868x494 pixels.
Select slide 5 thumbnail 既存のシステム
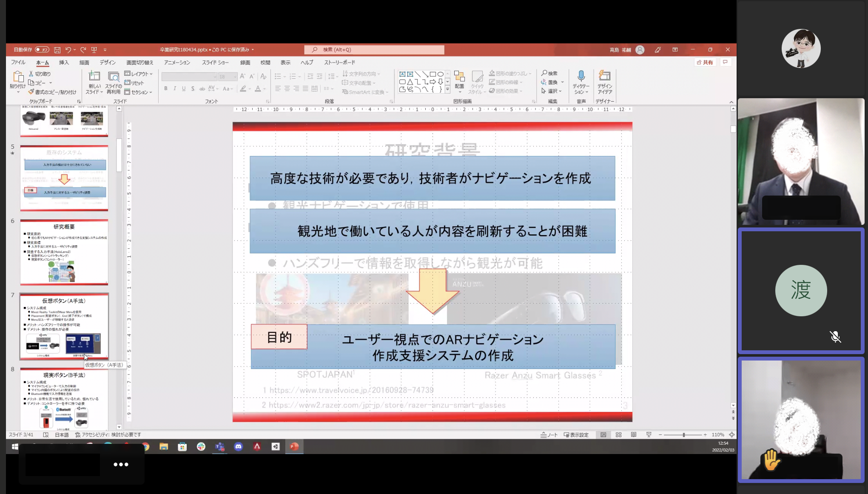pos(64,178)
